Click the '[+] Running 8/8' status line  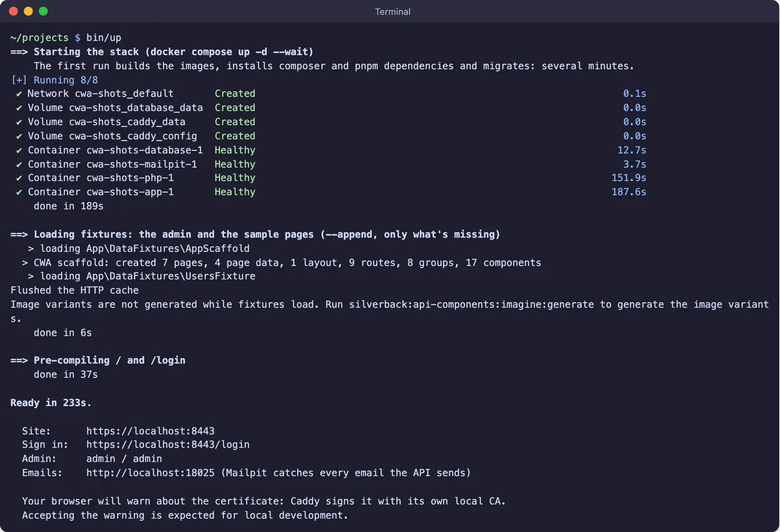point(54,80)
